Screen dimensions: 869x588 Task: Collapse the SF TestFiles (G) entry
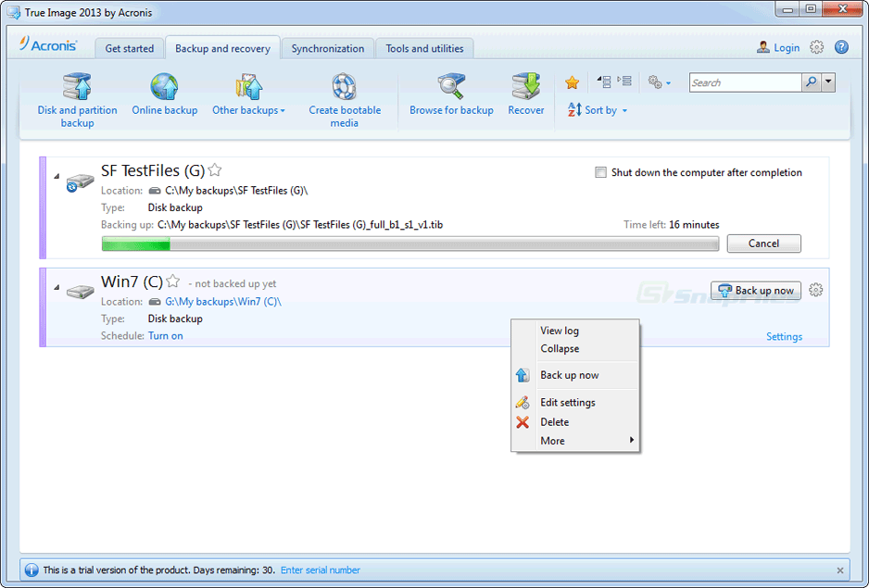57,176
